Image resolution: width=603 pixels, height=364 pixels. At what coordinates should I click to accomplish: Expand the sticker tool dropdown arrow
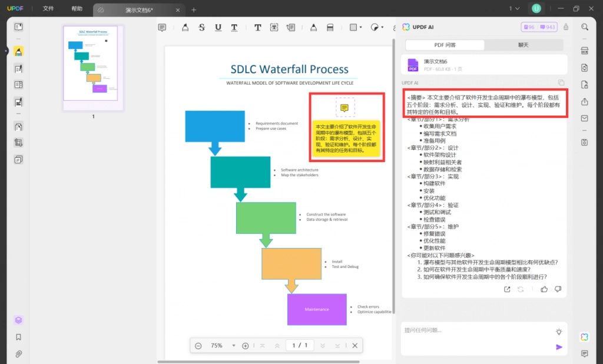(382, 27)
